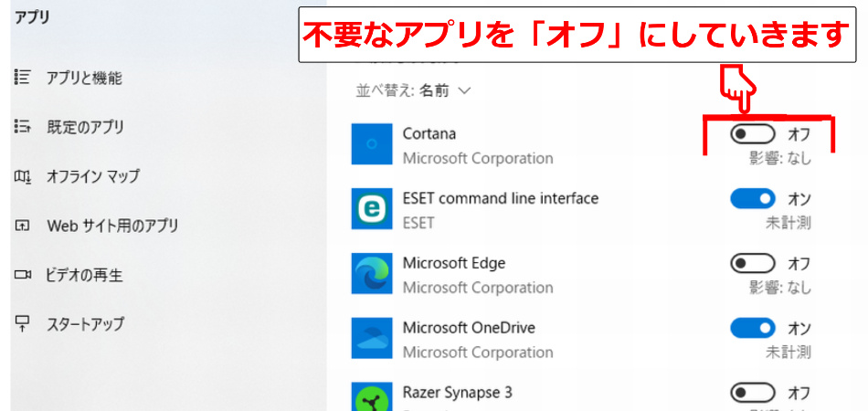Click the Razer Synapse 3 icon
Screen dimensions: 868x411
pyautogui.click(x=372, y=396)
